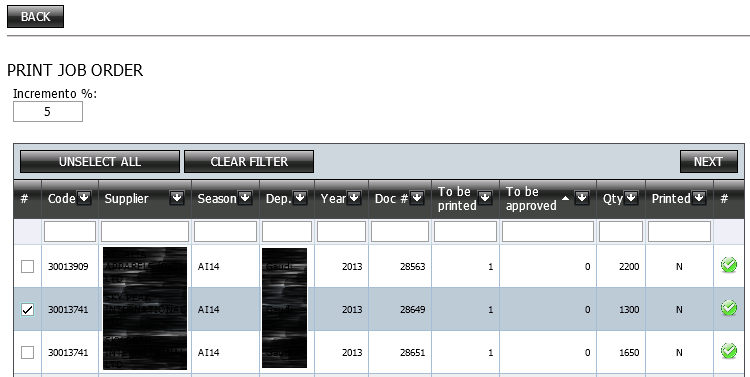Click green check icon for Doc 28649
The image size is (750, 377).
point(728,308)
